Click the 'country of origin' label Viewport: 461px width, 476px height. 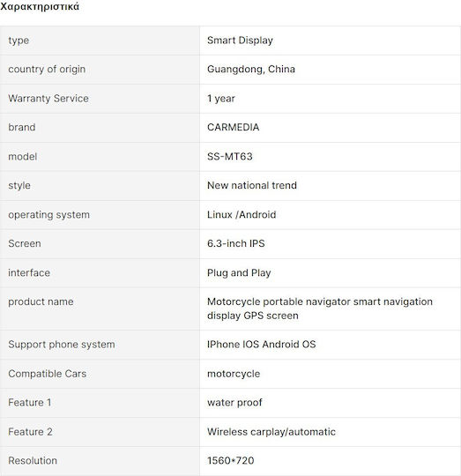click(47, 70)
